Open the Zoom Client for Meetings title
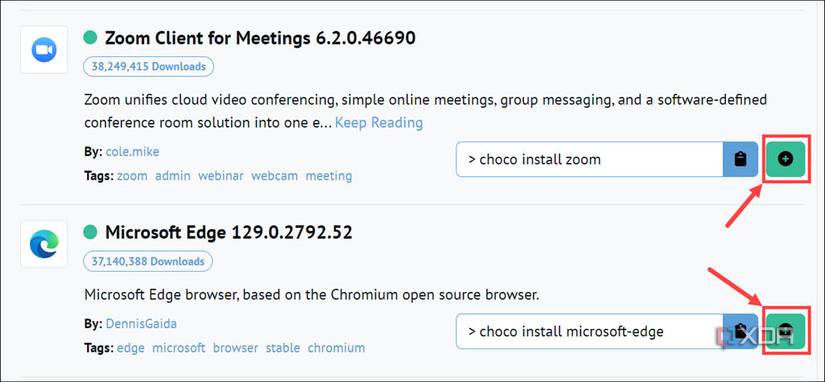 tap(260, 38)
